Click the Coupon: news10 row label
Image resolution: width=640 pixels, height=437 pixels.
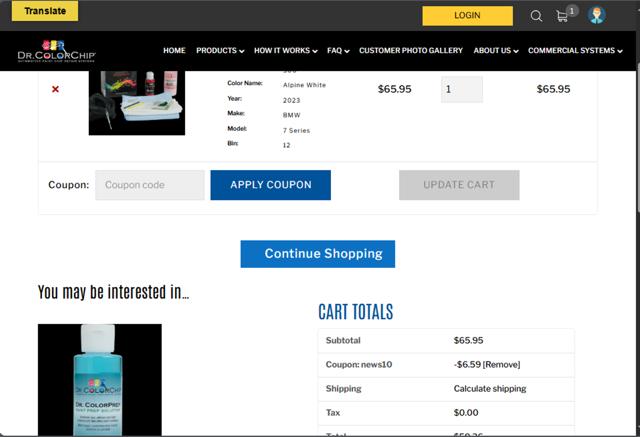pyautogui.click(x=359, y=364)
